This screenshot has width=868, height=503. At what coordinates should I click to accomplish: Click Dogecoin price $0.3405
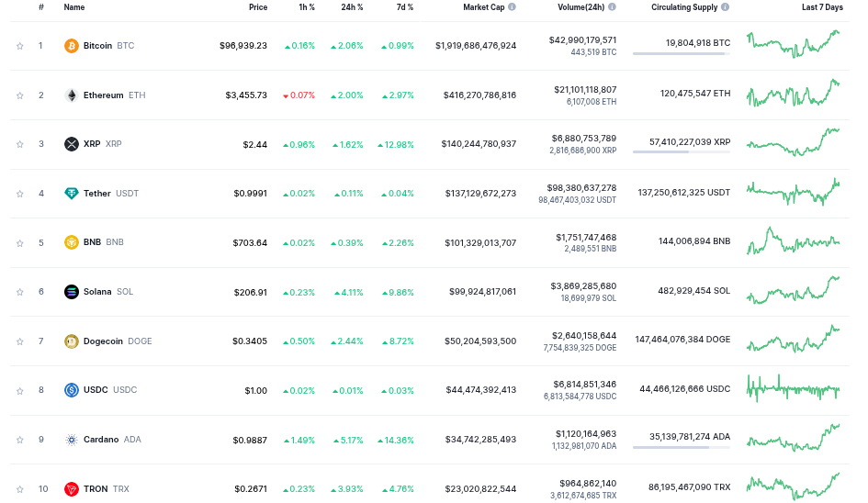click(250, 341)
